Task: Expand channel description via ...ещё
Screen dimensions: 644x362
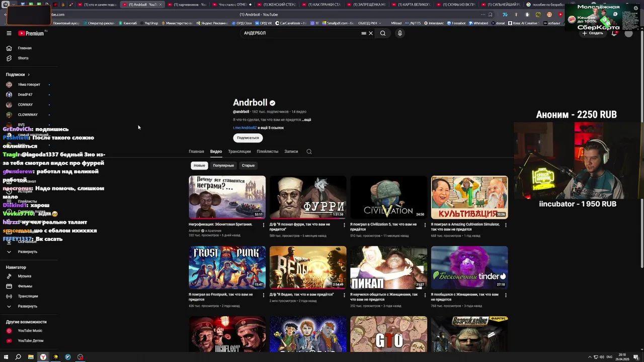Action: [306, 120]
